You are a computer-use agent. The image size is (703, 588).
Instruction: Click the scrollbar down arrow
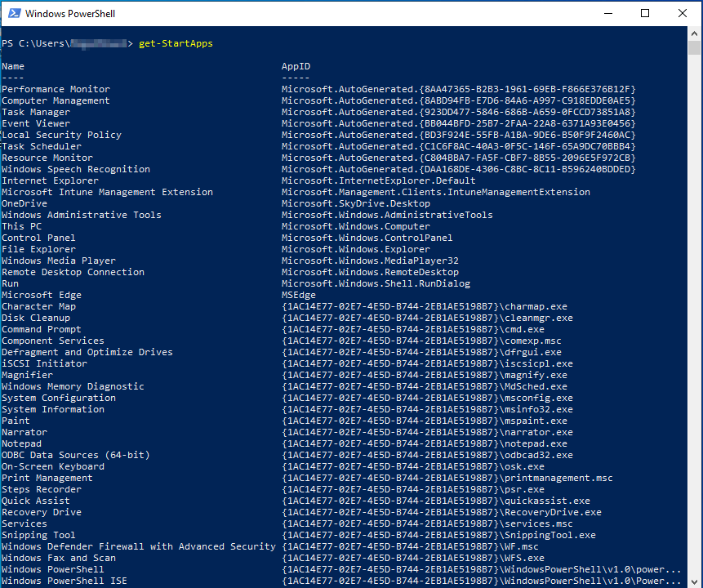point(695,581)
